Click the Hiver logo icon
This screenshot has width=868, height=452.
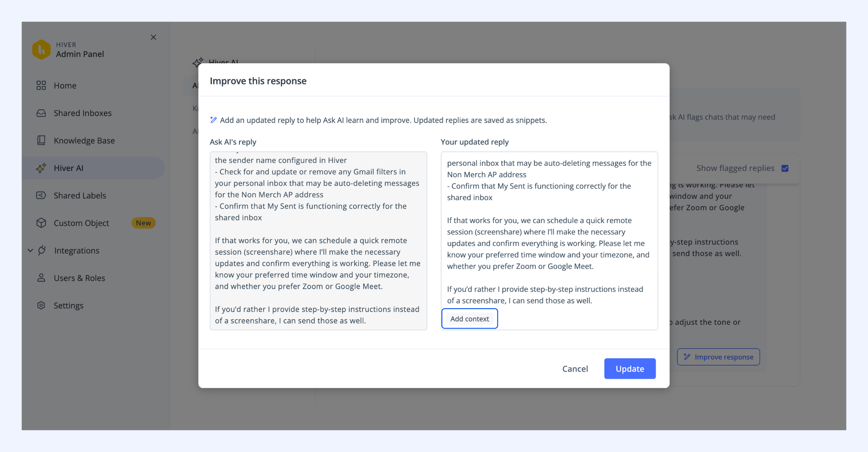point(42,50)
